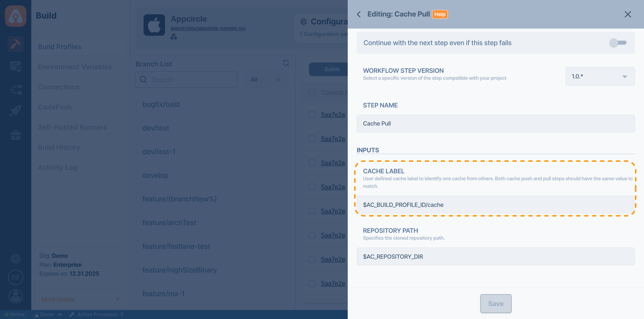The width and height of the screenshot is (644, 319).
Task: Open the Workflow Step Version 1.0.* dropdown
Action: (600, 76)
